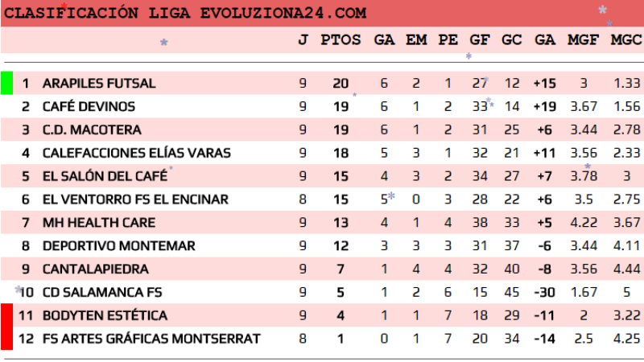
Task: Click the green marker beside Arapiles Futsal
Action: 6,83
